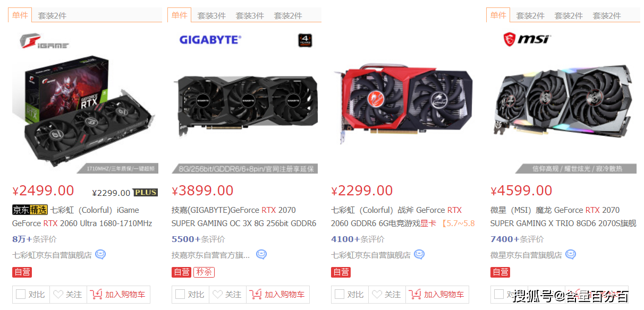Tick 对比 checkbox for 战斧 RTX 2060 card
This screenshot has width=644, height=310.
point(340,294)
